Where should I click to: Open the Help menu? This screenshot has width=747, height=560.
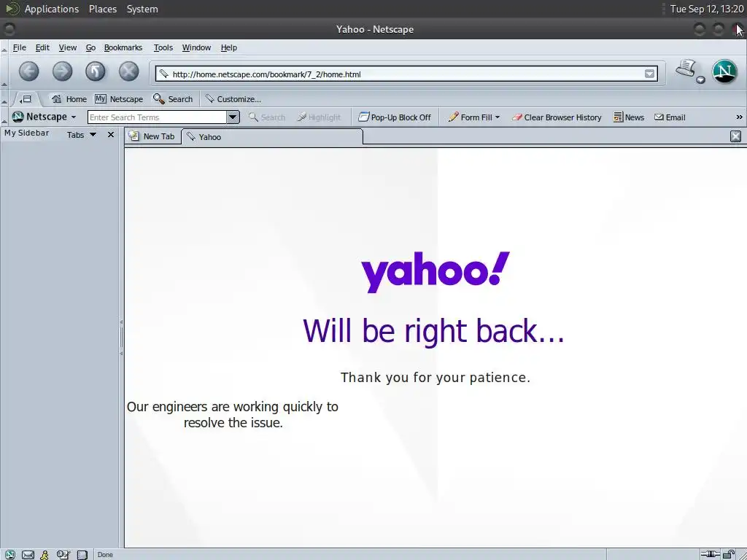coord(228,47)
